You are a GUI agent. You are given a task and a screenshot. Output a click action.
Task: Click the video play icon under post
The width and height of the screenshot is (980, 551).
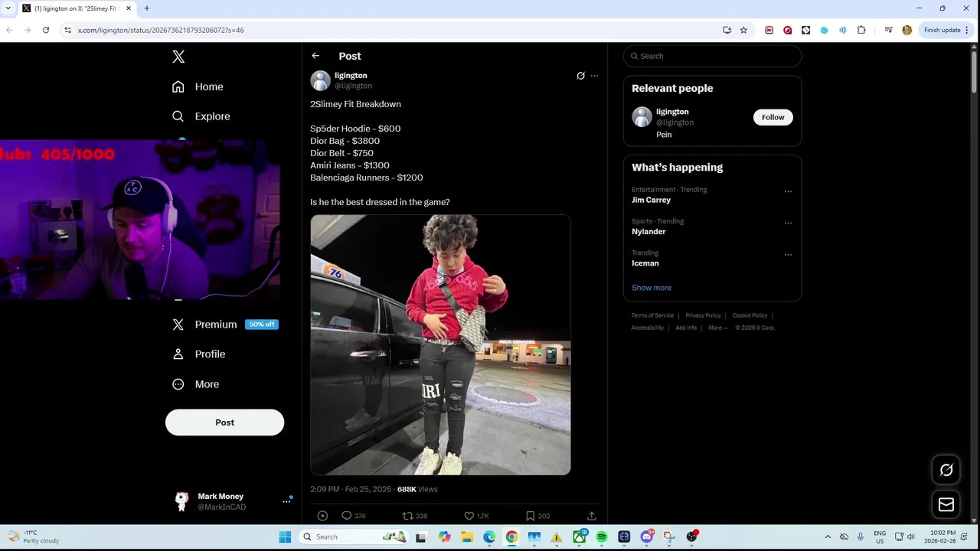322,516
